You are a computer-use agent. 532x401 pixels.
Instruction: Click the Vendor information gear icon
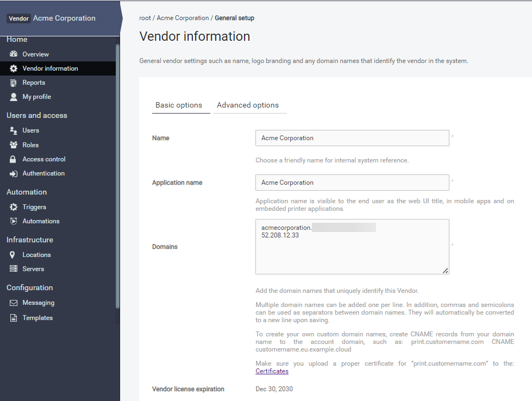point(14,68)
